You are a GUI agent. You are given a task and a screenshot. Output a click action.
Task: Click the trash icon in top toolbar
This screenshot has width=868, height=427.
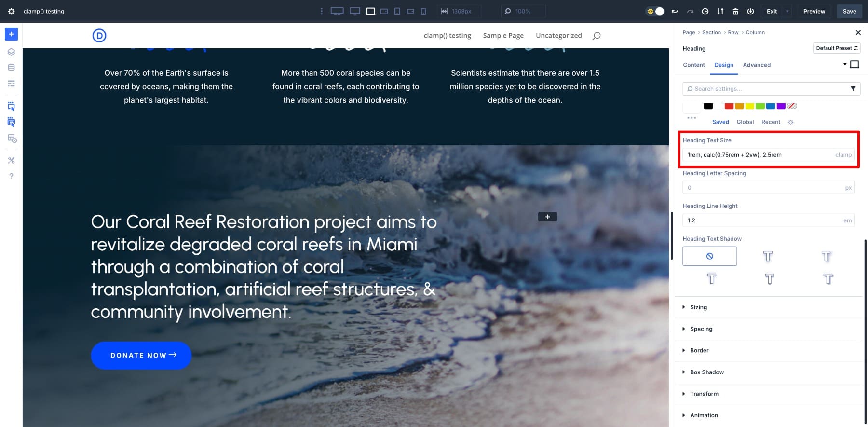735,11
